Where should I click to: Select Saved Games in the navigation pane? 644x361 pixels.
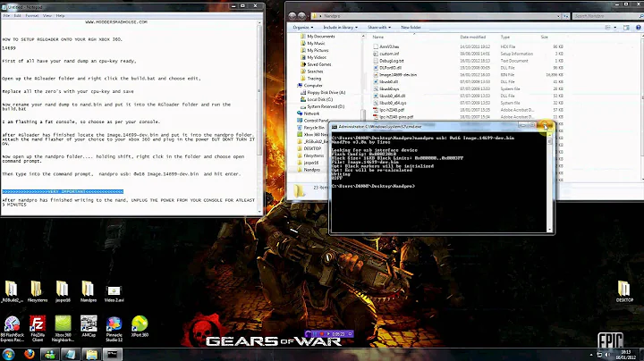319,64
